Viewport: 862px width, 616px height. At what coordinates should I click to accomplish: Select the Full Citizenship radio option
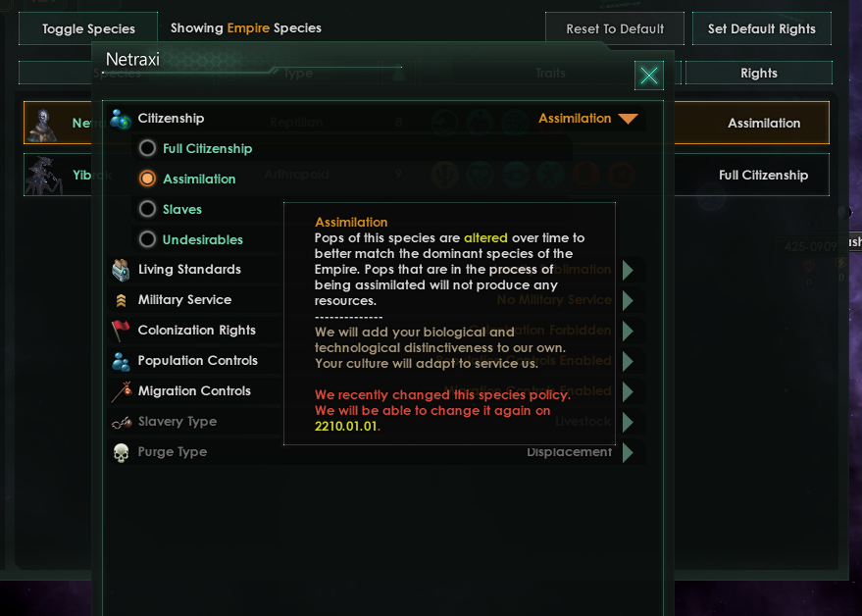[x=148, y=149]
